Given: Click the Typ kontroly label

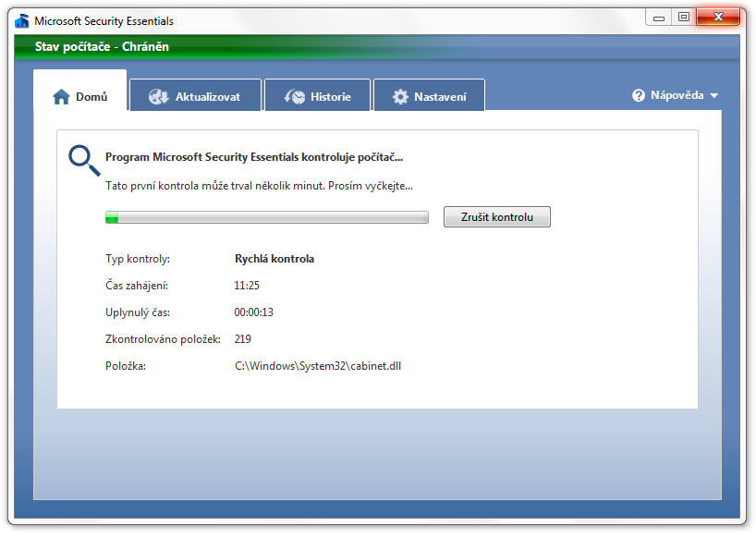Looking at the screenshot, I should (x=138, y=259).
